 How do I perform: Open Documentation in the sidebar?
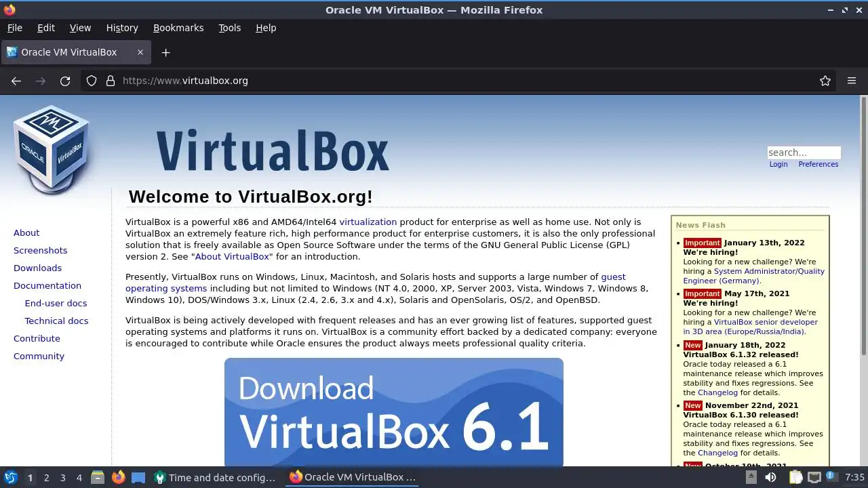click(47, 285)
